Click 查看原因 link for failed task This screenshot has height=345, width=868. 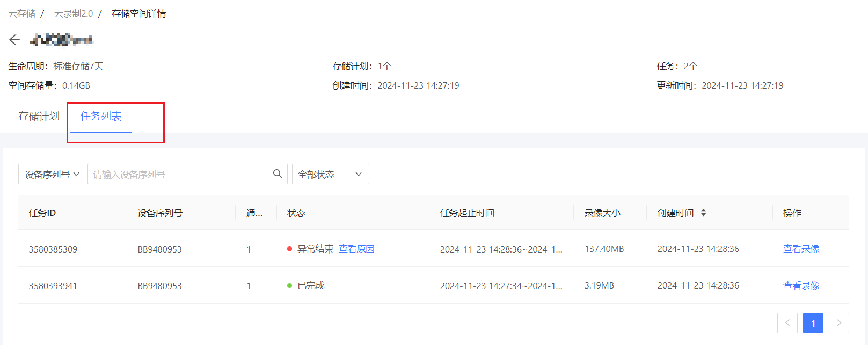tap(356, 249)
